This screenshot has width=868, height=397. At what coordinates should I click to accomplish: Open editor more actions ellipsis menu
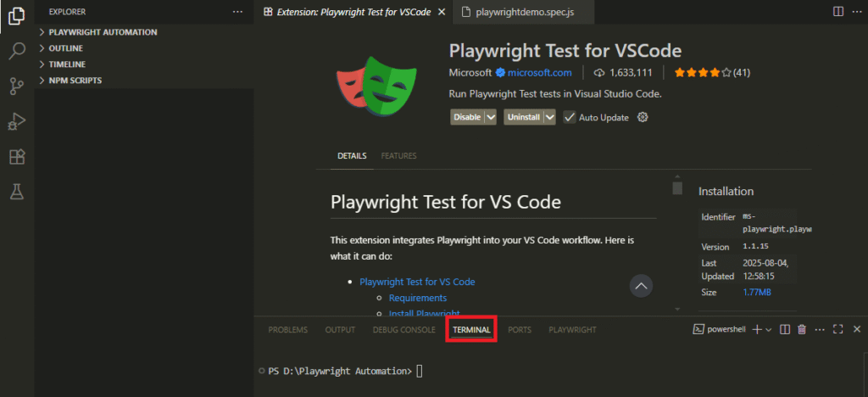point(856,12)
